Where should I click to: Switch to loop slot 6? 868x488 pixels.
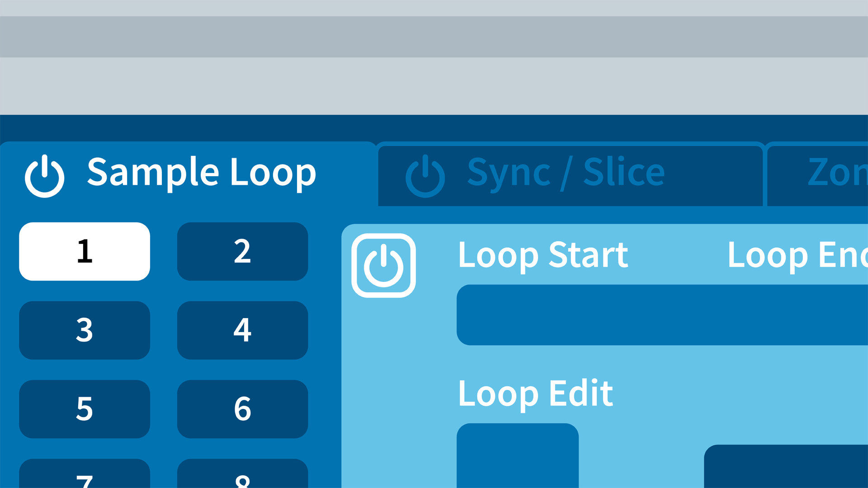[242, 409]
